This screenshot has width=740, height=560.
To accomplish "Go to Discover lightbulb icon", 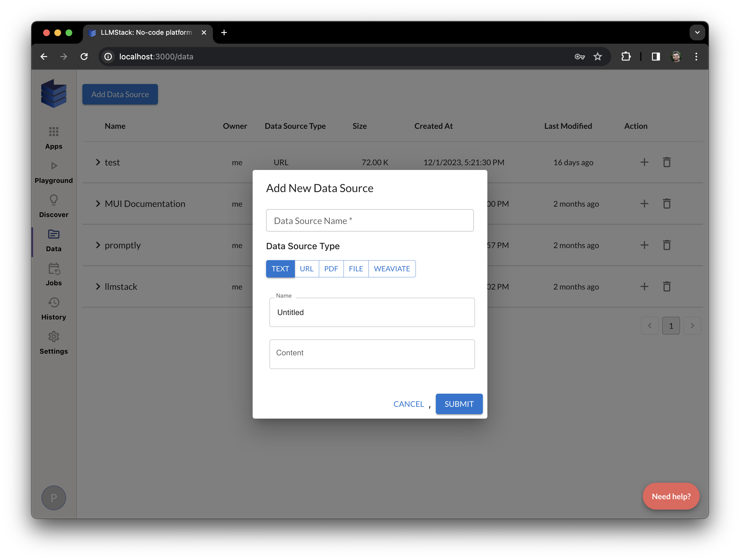I will pos(53,200).
